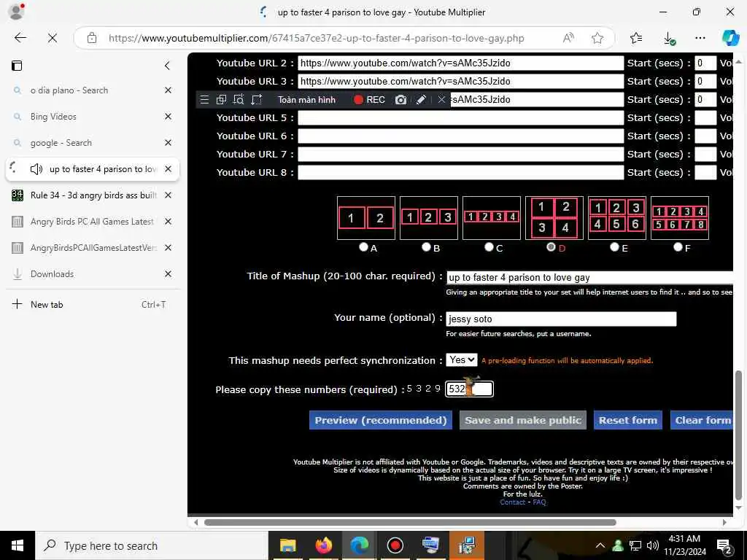747x560 pixels.
Task: Click the 'Your name' field with jessy soto
Action: coord(561,319)
